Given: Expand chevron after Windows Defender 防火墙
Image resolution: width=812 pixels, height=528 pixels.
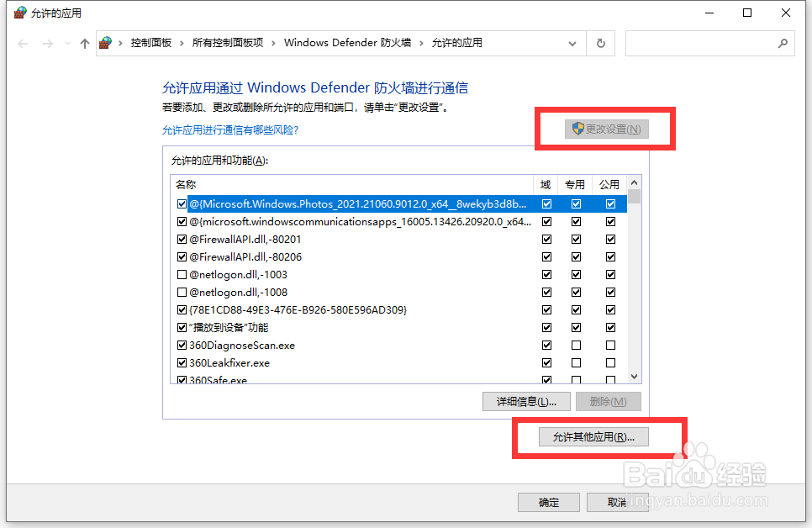Looking at the screenshot, I should [421, 44].
